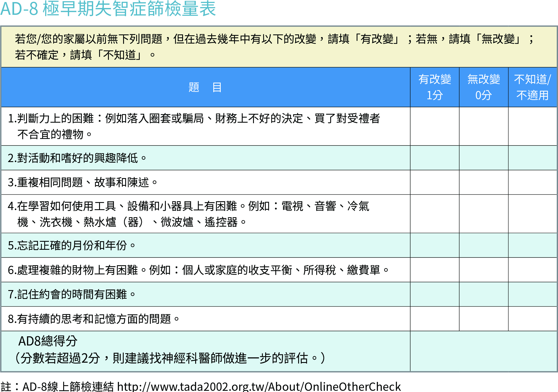Click the '不知道/不適用' cell for question 8
The width and height of the screenshot is (558, 392).
point(532,319)
